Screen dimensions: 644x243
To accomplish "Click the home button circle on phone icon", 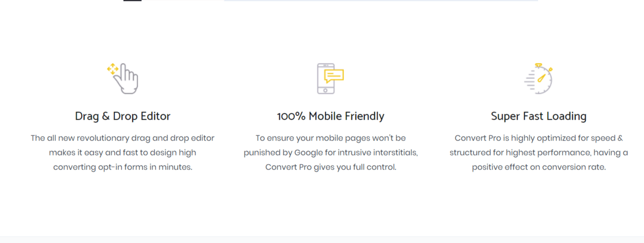I will click(x=326, y=90).
